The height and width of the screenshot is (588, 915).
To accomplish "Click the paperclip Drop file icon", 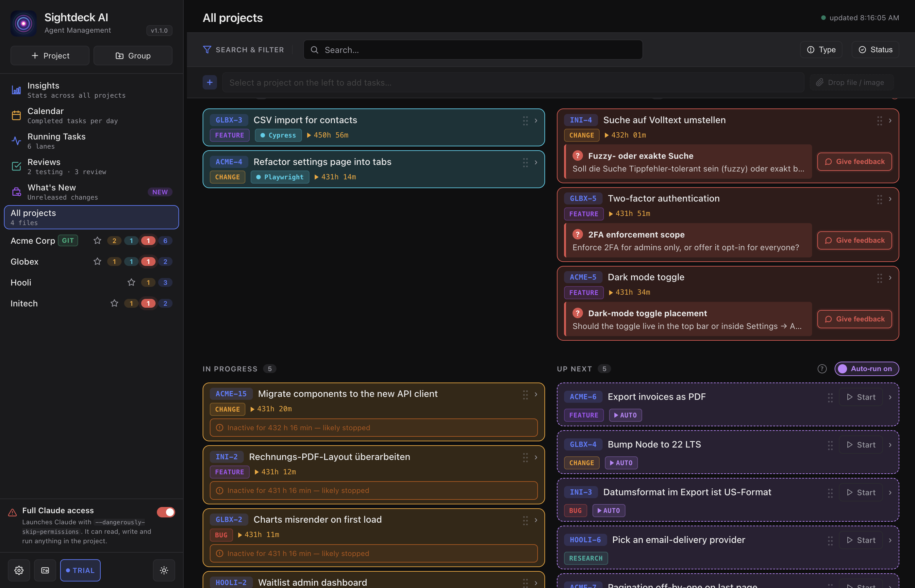I will [820, 82].
